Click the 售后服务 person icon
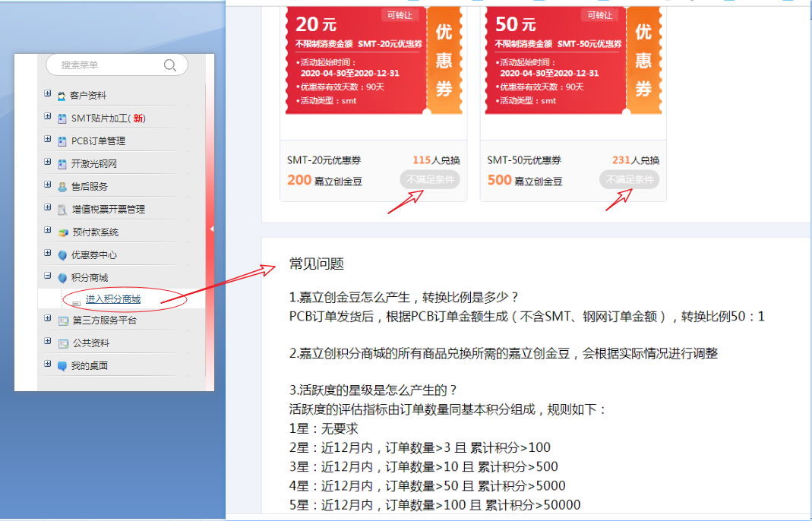This screenshot has height=521, width=812. coord(62,187)
